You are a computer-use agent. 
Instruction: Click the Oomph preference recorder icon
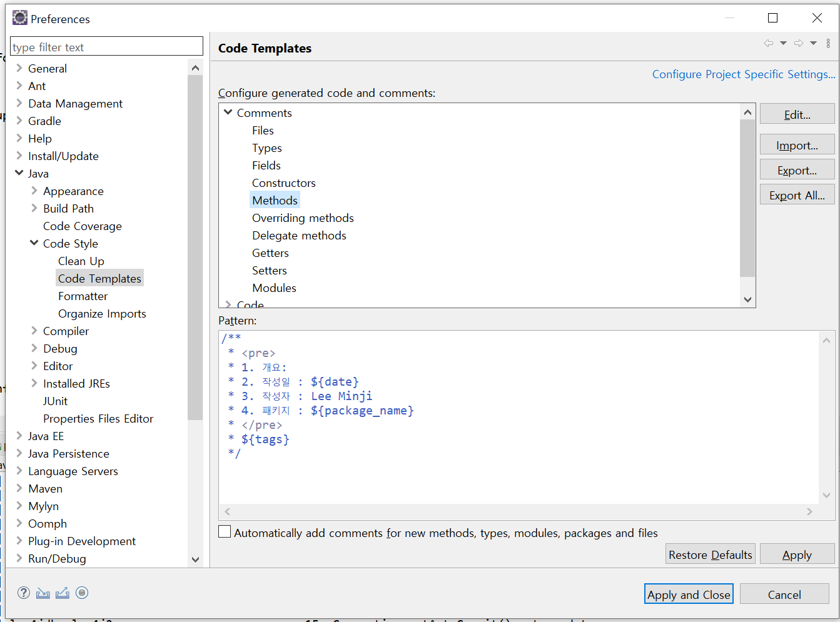tap(82, 593)
